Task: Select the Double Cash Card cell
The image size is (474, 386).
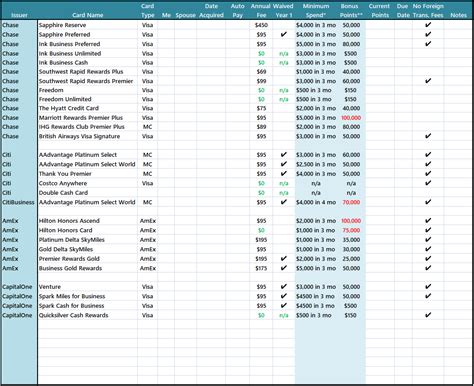Action: [63, 193]
